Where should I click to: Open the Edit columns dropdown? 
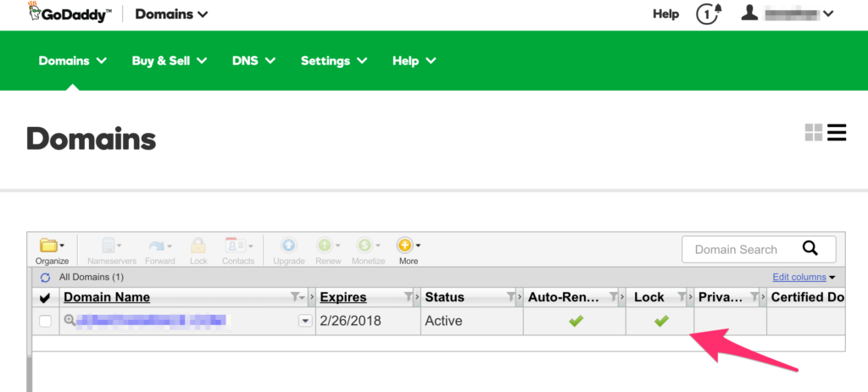click(804, 277)
